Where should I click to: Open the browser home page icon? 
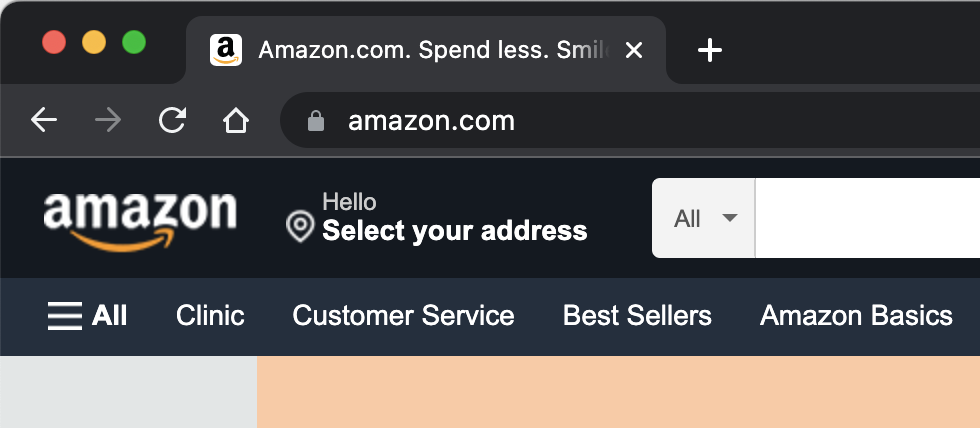(x=236, y=120)
